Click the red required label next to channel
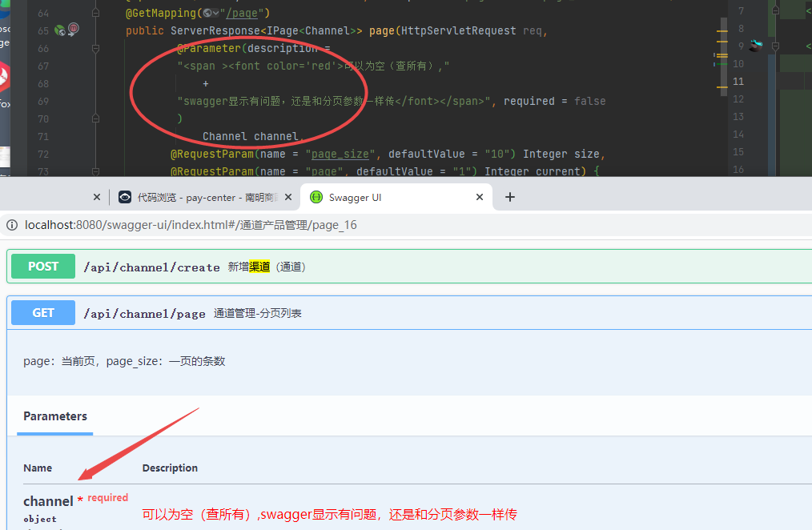 [x=108, y=497]
